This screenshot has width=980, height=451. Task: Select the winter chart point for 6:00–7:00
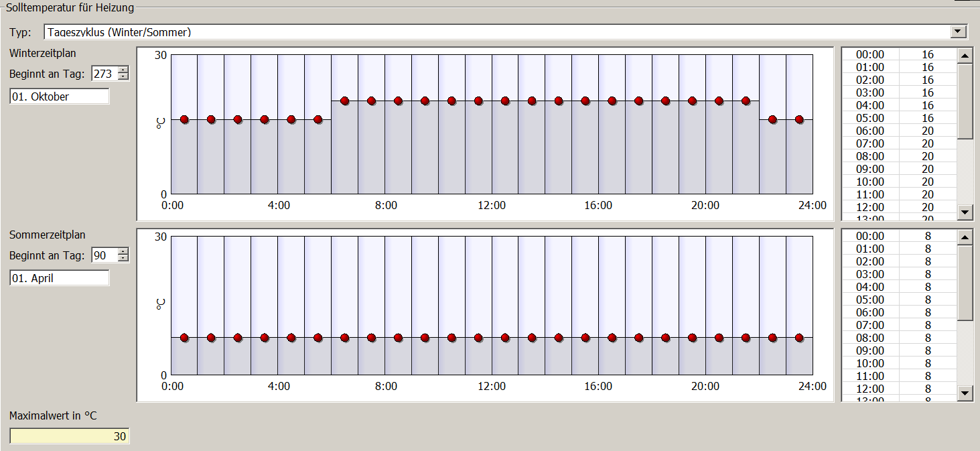click(x=345, y=101)
